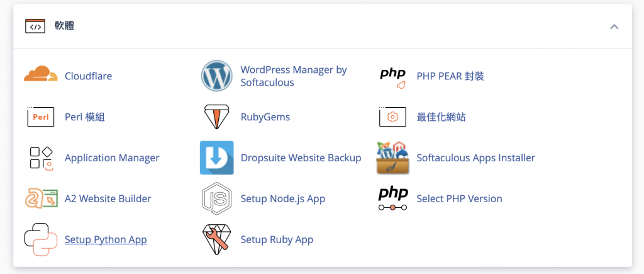
Task: Open WordPress Manager by Softaculous link
Action: tap(294, 76)
